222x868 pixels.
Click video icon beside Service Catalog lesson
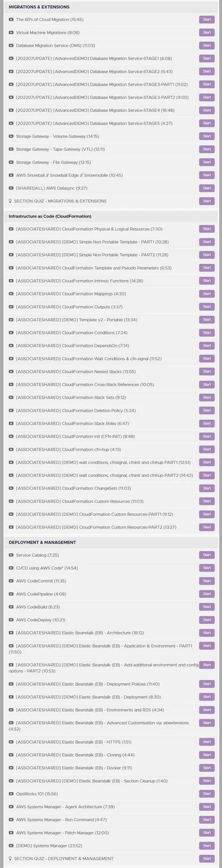(11, 555)
